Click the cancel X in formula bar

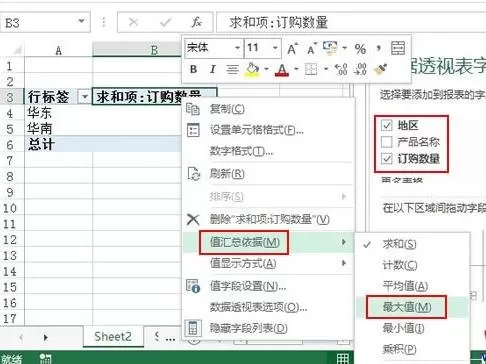point(133,22)
